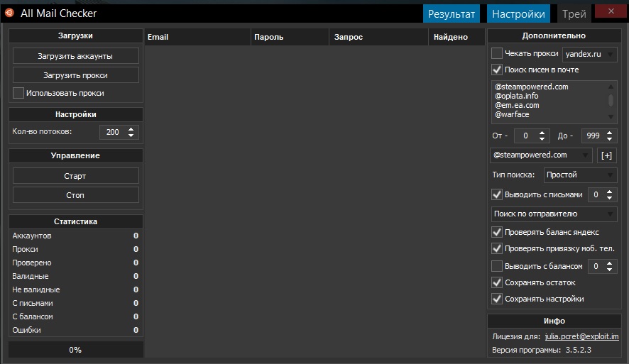This screenshot has height=364, width=629.
Task: Increase the Кол-во потоков thread count
Action: click(x=131, y=129)
